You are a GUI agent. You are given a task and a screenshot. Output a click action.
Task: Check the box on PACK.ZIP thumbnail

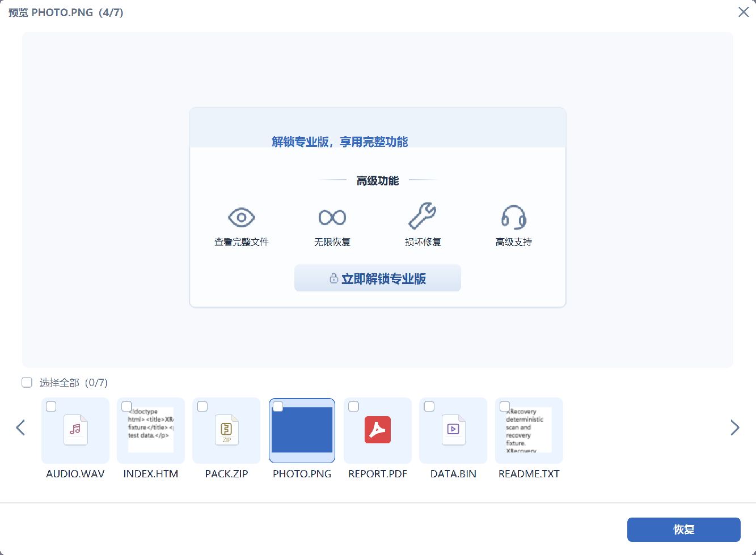click(202, 406)
